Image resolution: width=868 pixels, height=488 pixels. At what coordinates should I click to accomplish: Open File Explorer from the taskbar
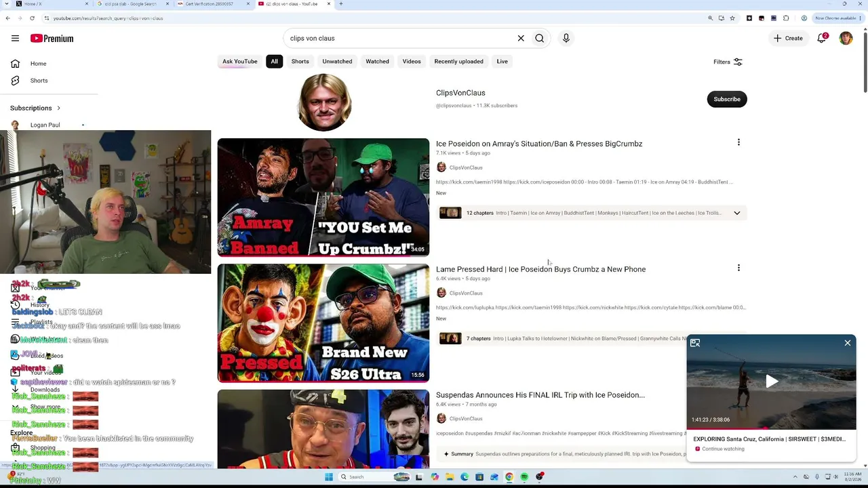click(x=450, y=477)
